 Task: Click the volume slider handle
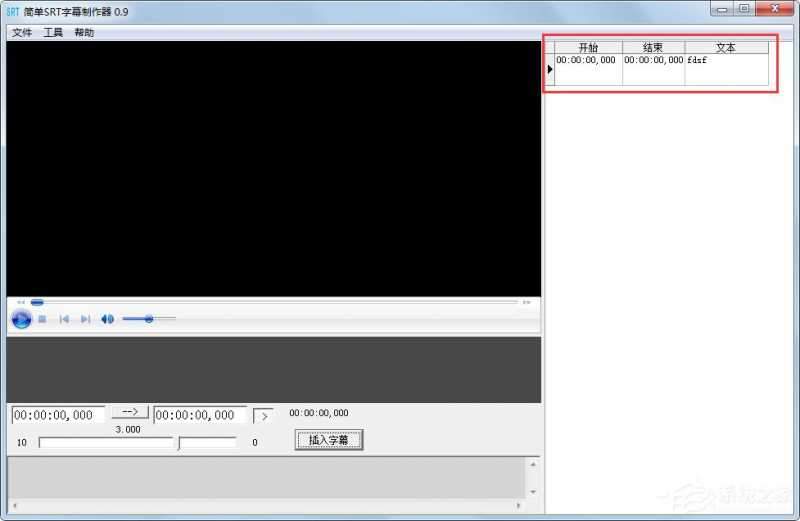149,319
